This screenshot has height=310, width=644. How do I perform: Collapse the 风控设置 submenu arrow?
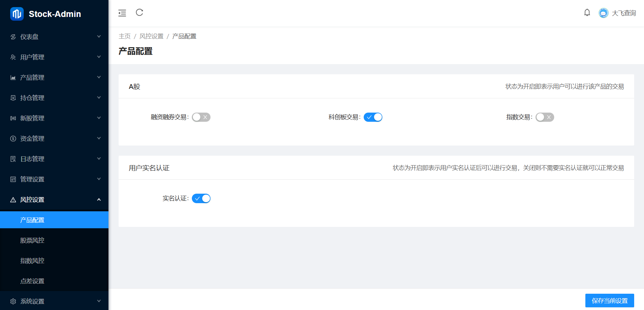(x=99, y=199)
